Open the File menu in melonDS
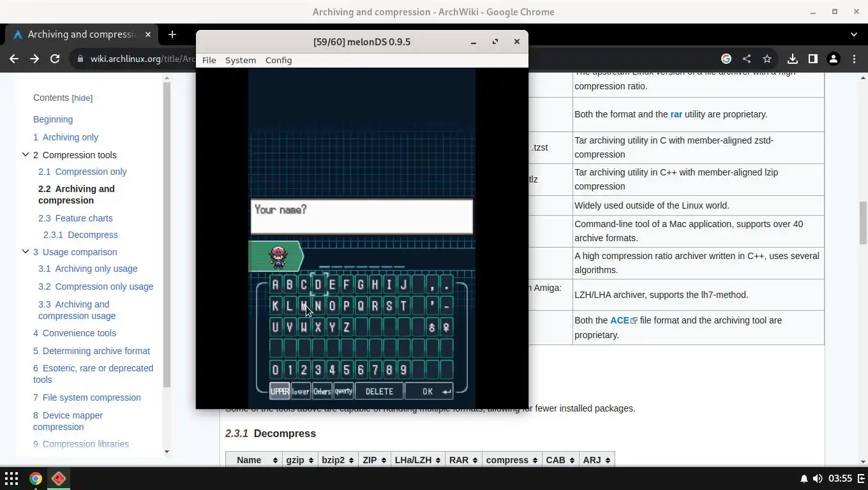 tap(209, 60)
